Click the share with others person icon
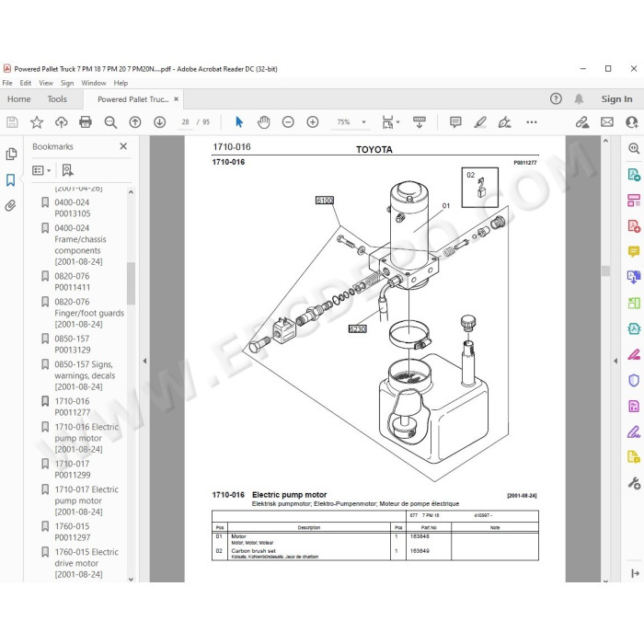 (x=632, y=122)
